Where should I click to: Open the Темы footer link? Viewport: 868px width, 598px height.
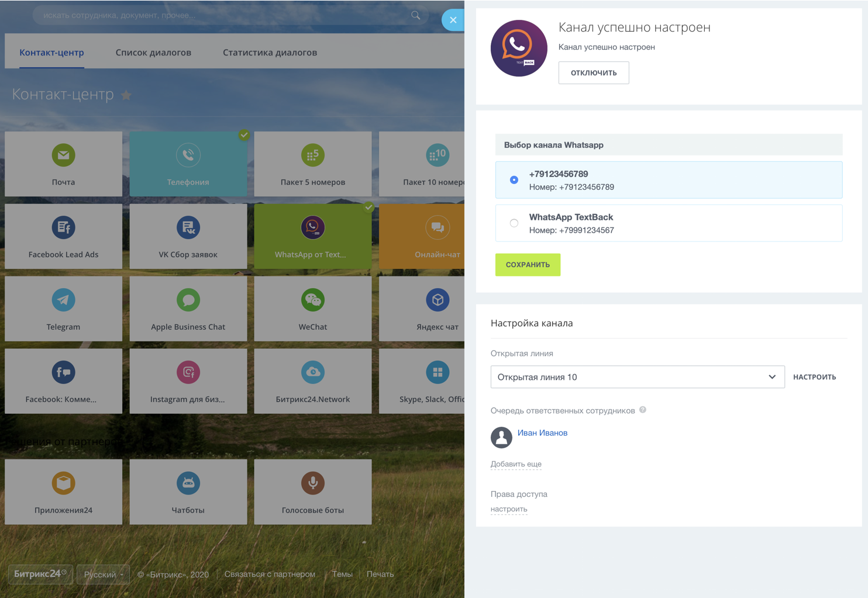coord(342,575)
